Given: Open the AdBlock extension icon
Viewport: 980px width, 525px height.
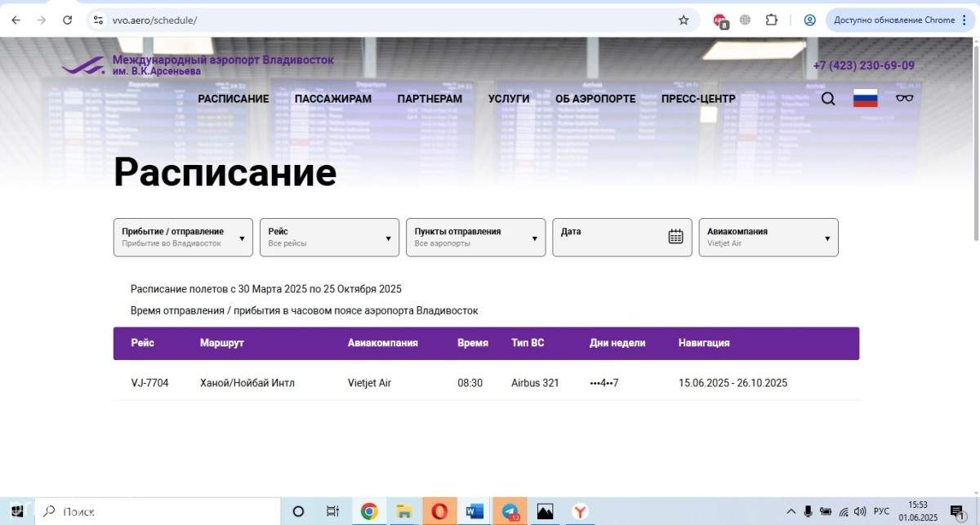Looking at the screenshot, I should coord(720,21).
